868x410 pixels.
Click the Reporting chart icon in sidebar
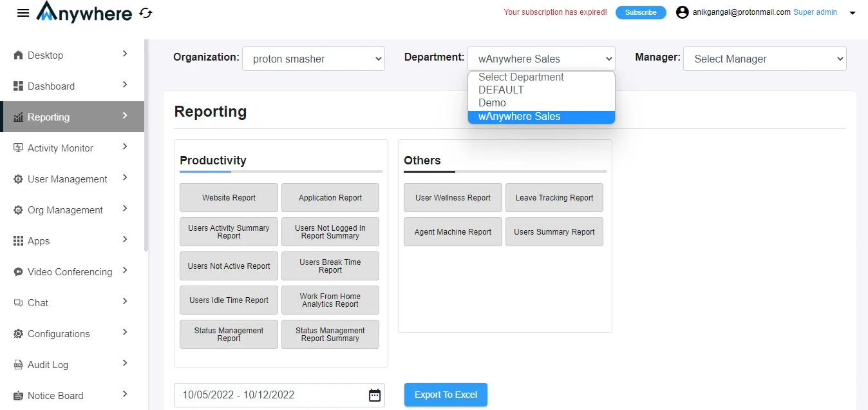[18, 117]
